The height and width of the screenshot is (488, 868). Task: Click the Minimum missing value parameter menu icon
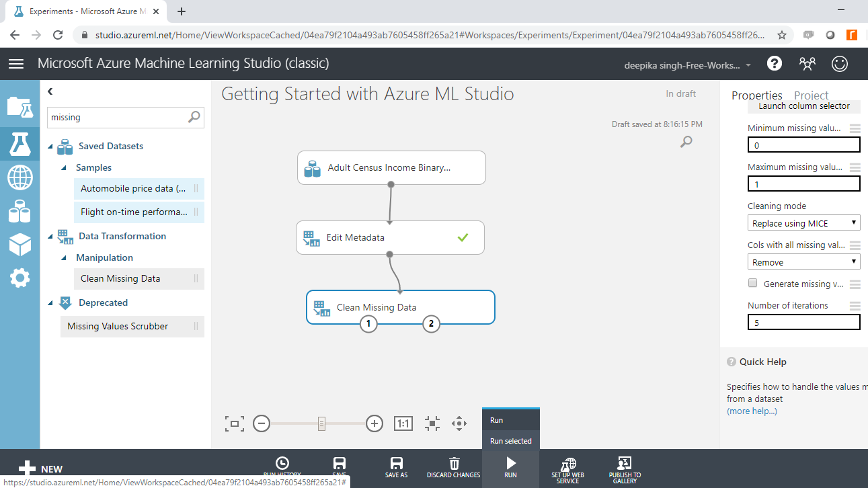[855, 128]
